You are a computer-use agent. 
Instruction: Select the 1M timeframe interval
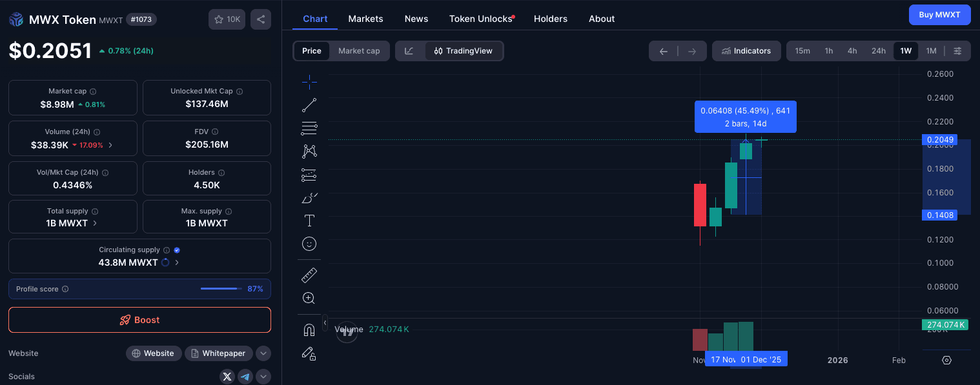point(931,51)
